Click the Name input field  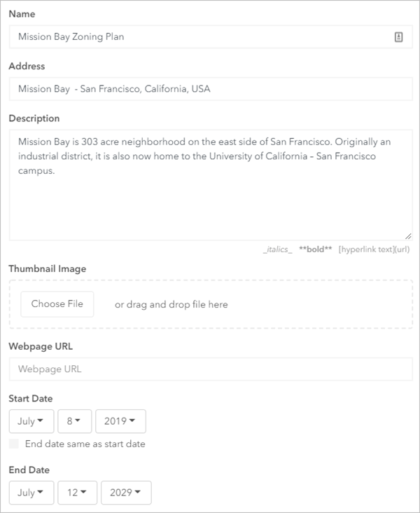pos(196,37)
